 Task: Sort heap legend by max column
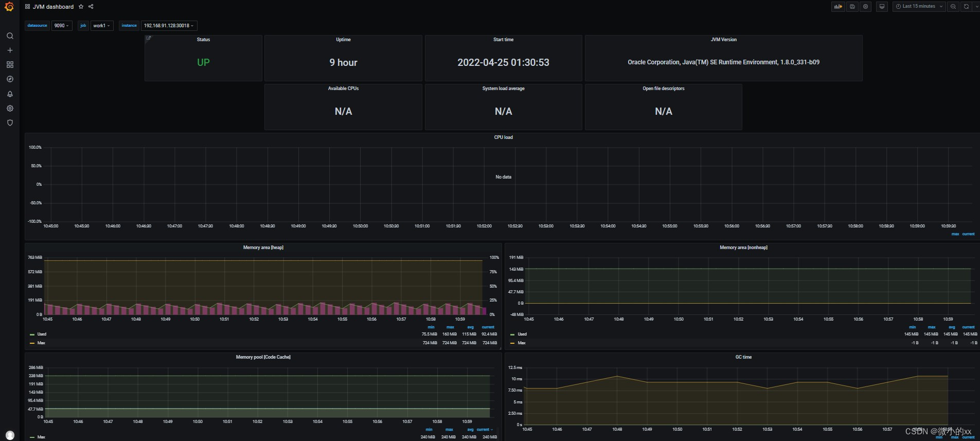(x=450, y=327)
